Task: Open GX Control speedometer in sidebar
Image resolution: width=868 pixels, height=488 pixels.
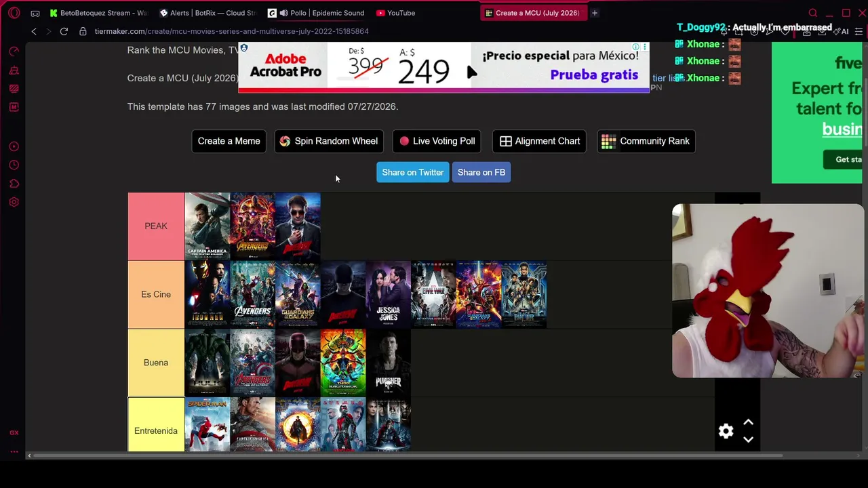Action: point(14,52)
